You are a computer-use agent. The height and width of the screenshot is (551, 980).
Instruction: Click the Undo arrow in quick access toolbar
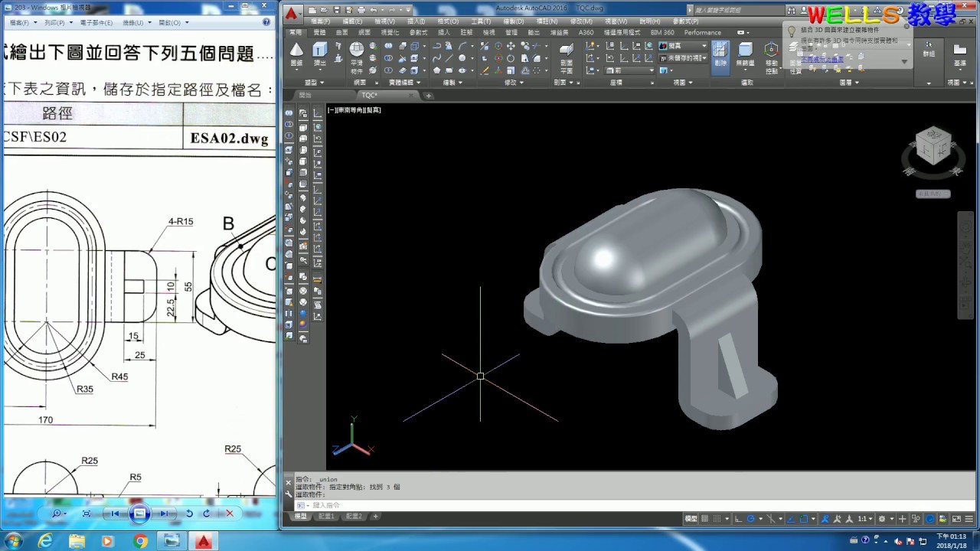pos(374,10)
